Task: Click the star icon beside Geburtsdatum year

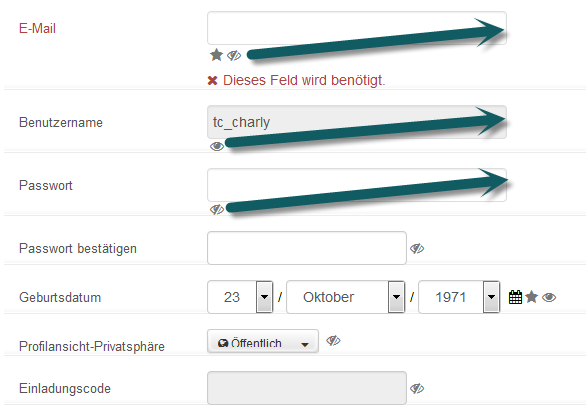Action: (x=531, y=297)
